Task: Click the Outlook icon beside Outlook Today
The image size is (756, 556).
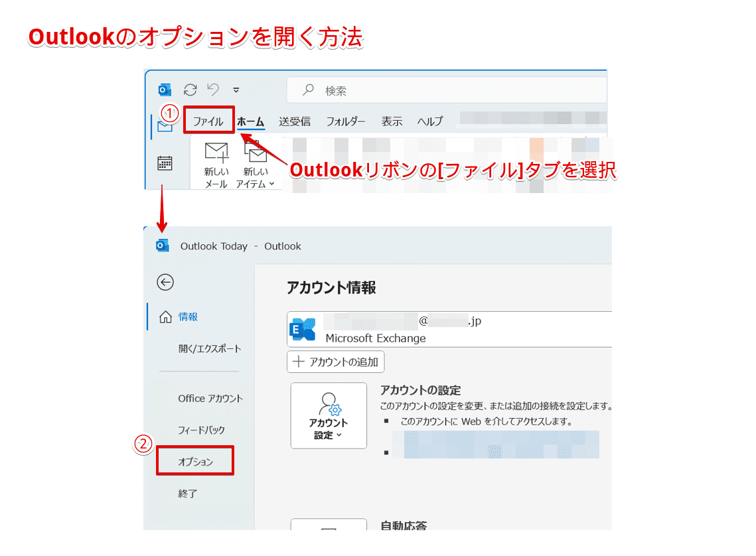Action: tap(161, 245)
